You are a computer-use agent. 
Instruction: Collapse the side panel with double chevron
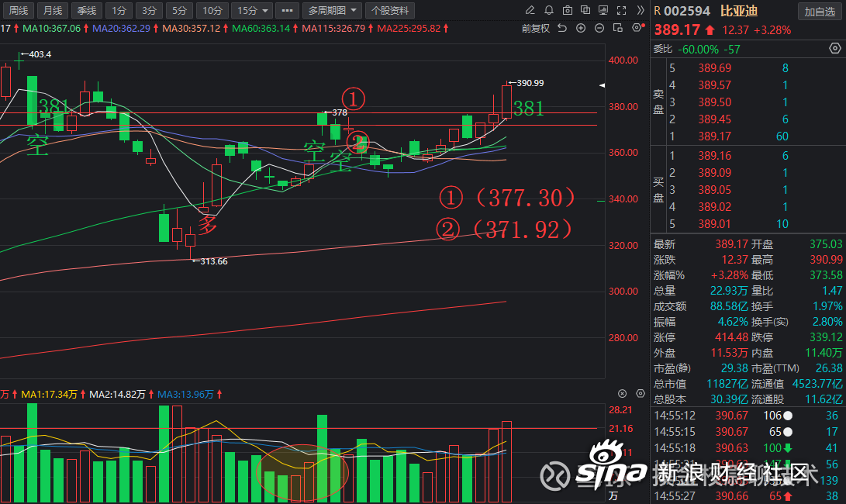pos(641,10)
